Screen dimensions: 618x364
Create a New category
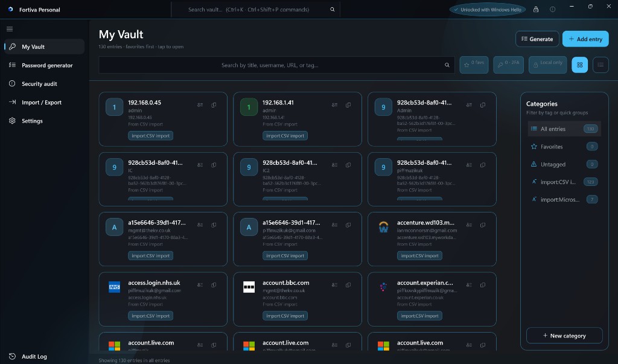(x=564, y=336)
